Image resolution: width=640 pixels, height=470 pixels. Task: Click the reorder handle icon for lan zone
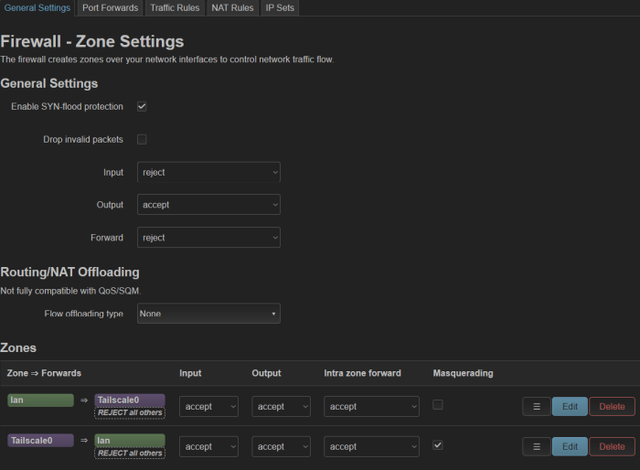536,406
